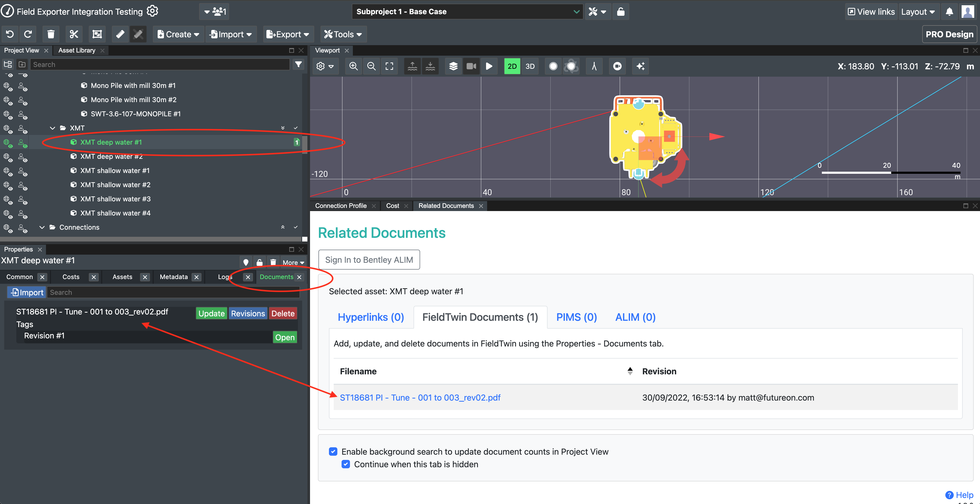
Task: Toggle background search for document counts
Action: (333, 451)
